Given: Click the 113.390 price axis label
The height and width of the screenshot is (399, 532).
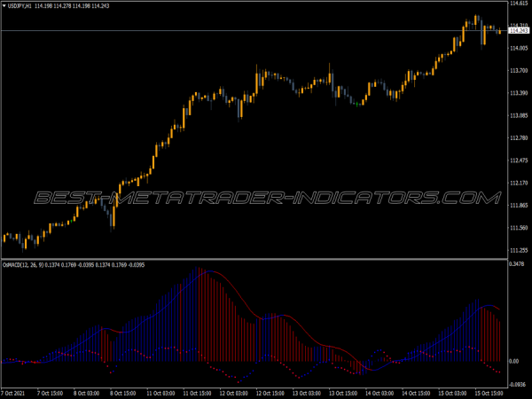Looking at the screenshot, I should [519, 93].
